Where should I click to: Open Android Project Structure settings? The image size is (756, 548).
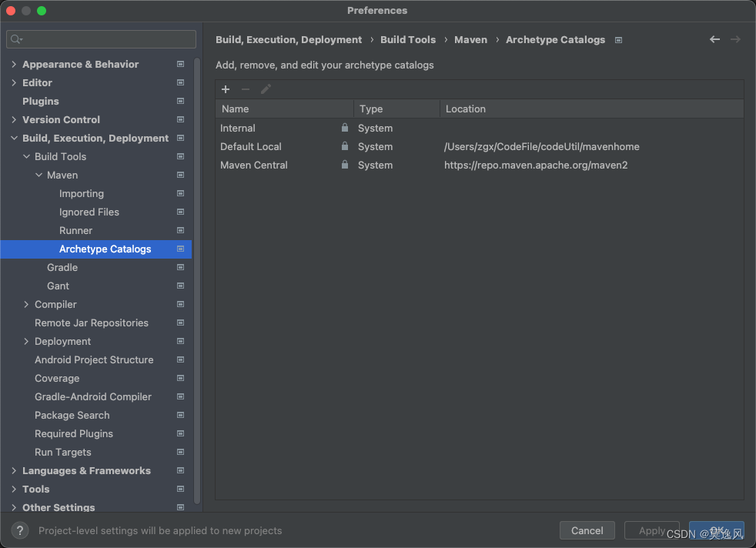pyautogui.click(x=94, y=360)
